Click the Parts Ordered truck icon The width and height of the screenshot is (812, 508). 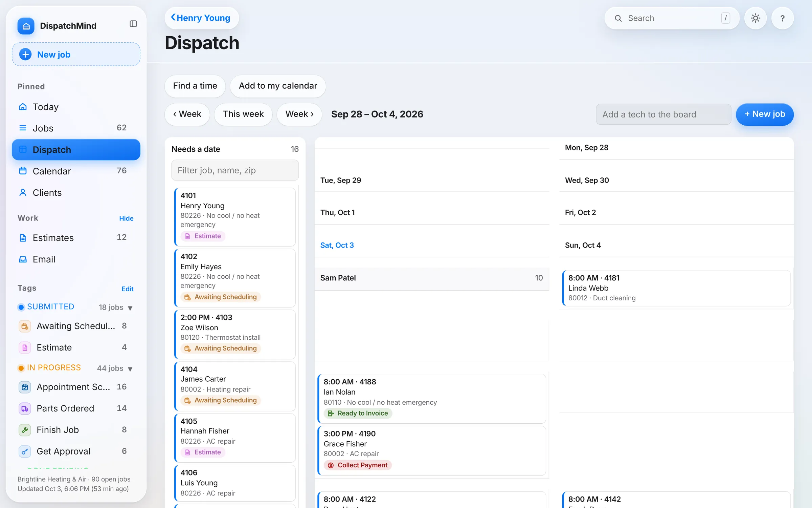[x=25, y=409]
